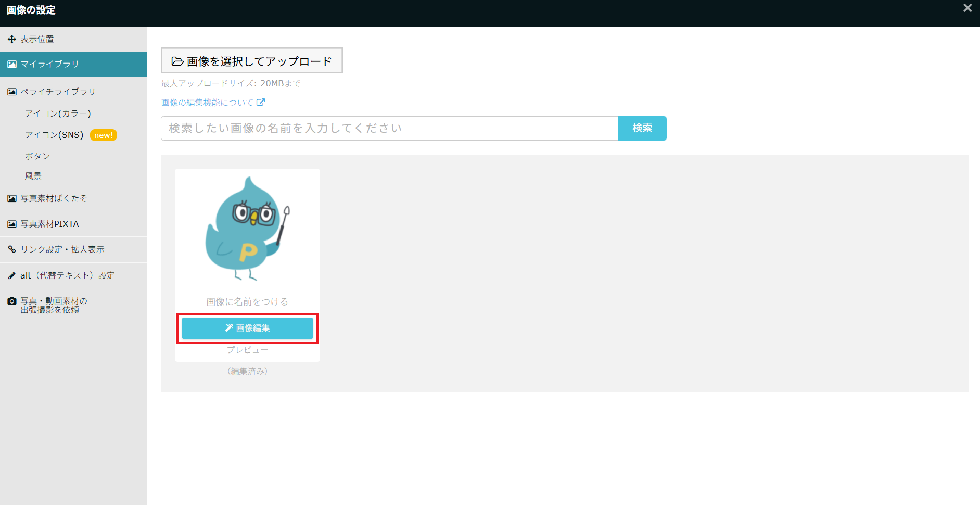Open the 表示位置 menu item

tap(73, 39)
